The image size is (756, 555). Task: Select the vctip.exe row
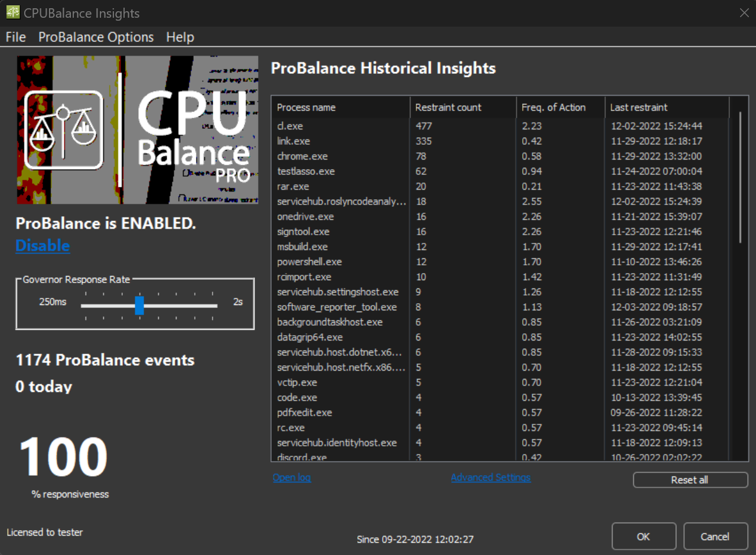click(x=500, y=382)
